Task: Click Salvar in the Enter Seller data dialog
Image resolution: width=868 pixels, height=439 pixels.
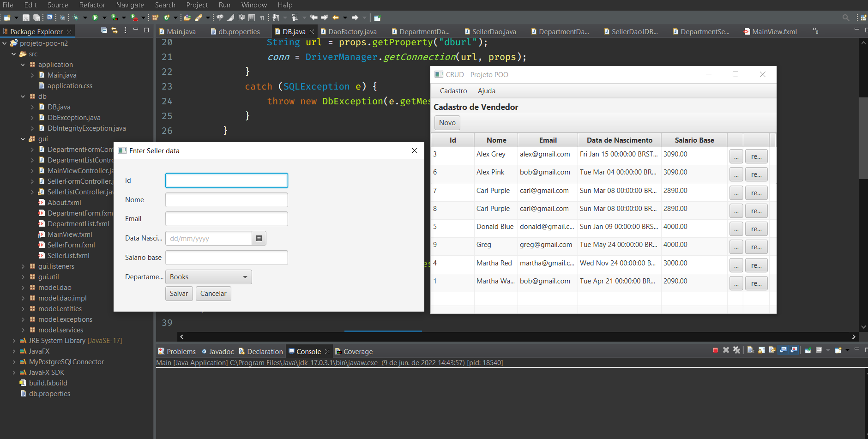Action: coord(179,293)
